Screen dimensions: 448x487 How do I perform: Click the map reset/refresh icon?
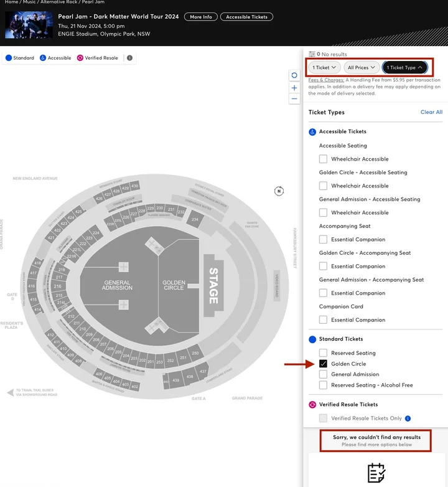(294, 75)
